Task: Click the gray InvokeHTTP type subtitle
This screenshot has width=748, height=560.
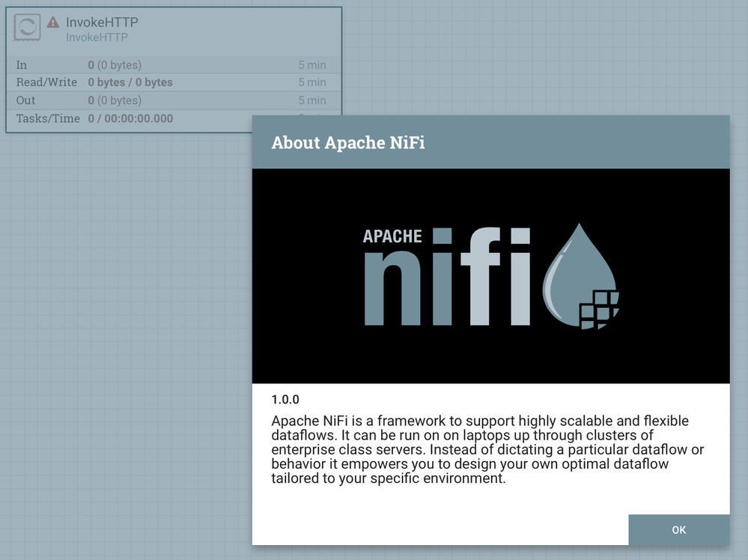Action: [97, 37]
